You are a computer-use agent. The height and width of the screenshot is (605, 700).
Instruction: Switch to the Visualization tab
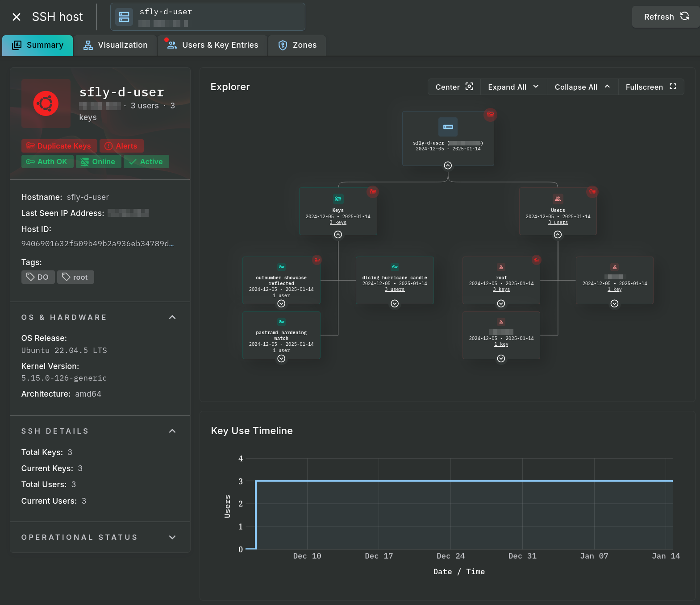[115, 45]
